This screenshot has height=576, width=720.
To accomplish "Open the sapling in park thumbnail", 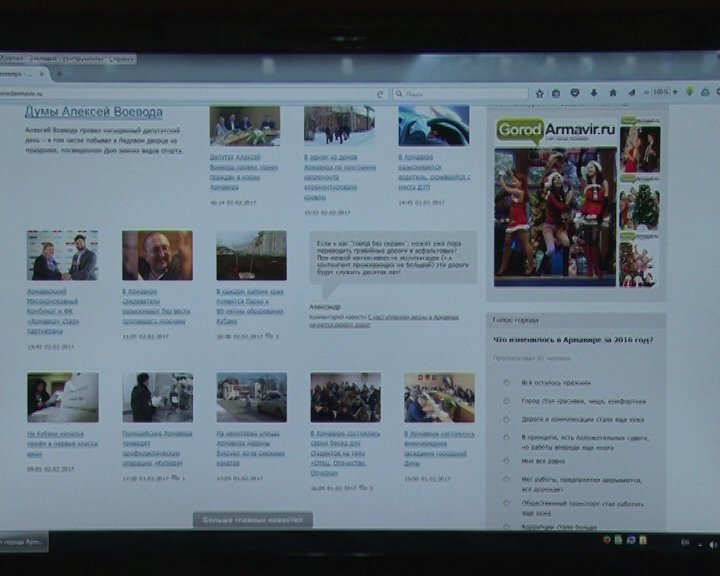I will pyautogui.click(x=252, y=255).
